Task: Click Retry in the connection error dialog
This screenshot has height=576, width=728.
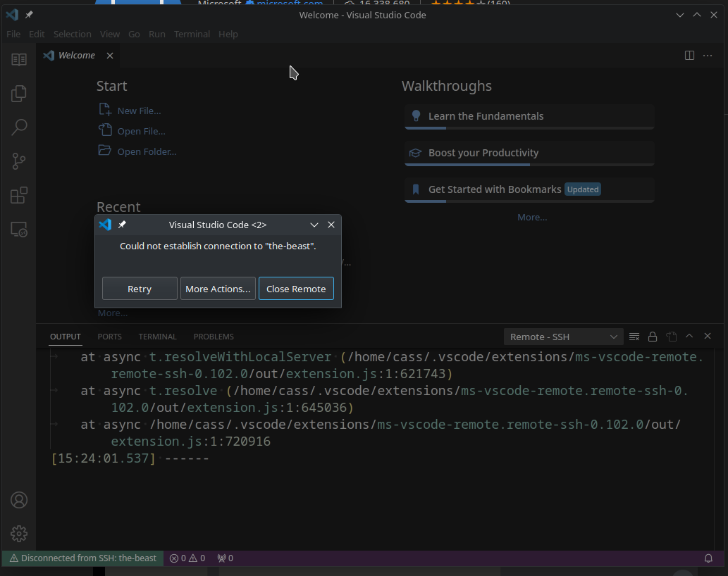Action: 140,288
